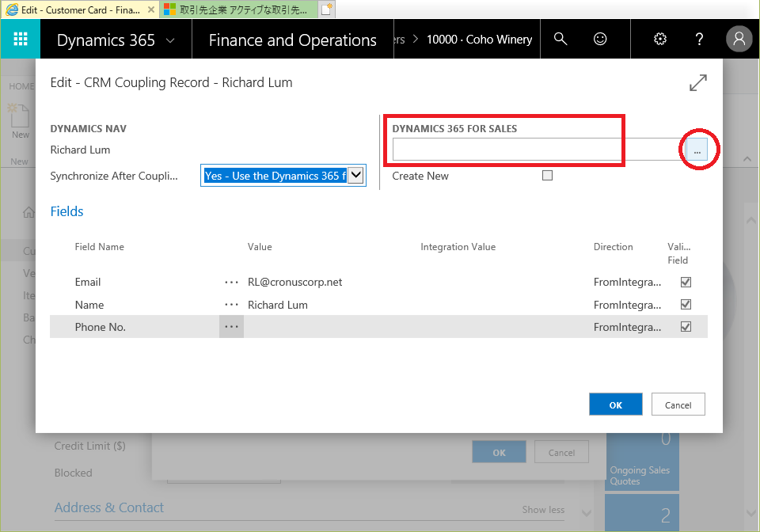Image resolution: width=760 pixels, height=532 pixels.
Task: Click Address & Contact section header
Action: coord(109,507)
